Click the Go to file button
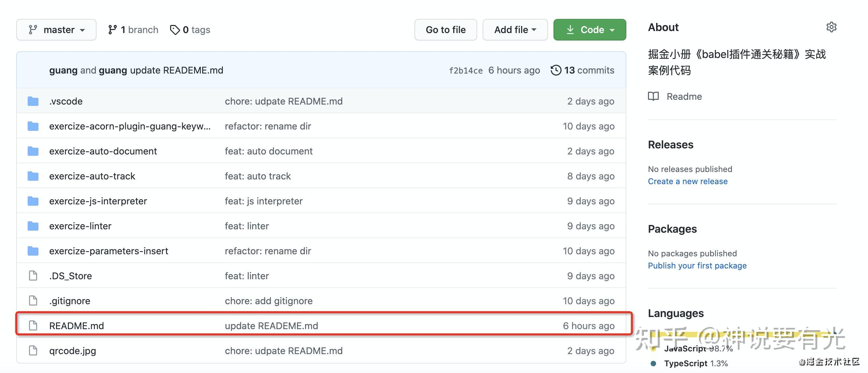The width and height of the screenshot is (868, 373). click(445, 30)
